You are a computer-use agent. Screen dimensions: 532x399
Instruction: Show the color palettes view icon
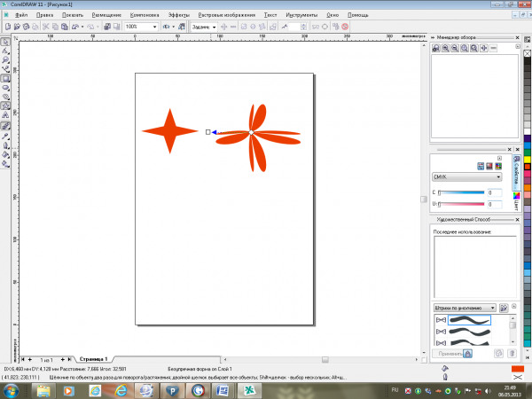click(x=498, y=167)
